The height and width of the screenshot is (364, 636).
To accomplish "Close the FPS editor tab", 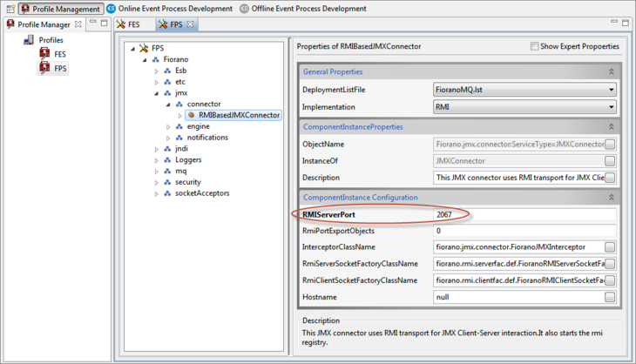I will coord(190,24).
